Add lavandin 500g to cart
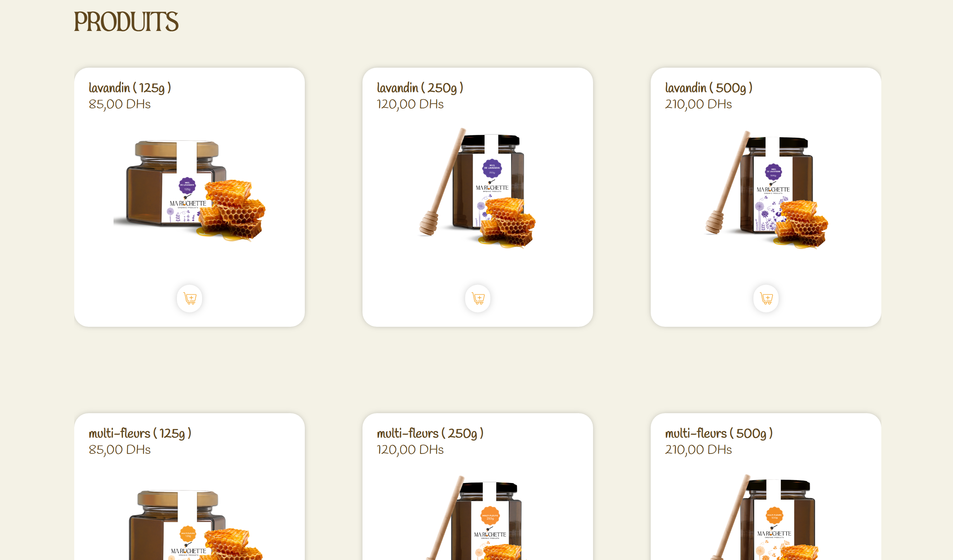Image resolution: width=953 pixels, height=560 pixels. [766, 298]
